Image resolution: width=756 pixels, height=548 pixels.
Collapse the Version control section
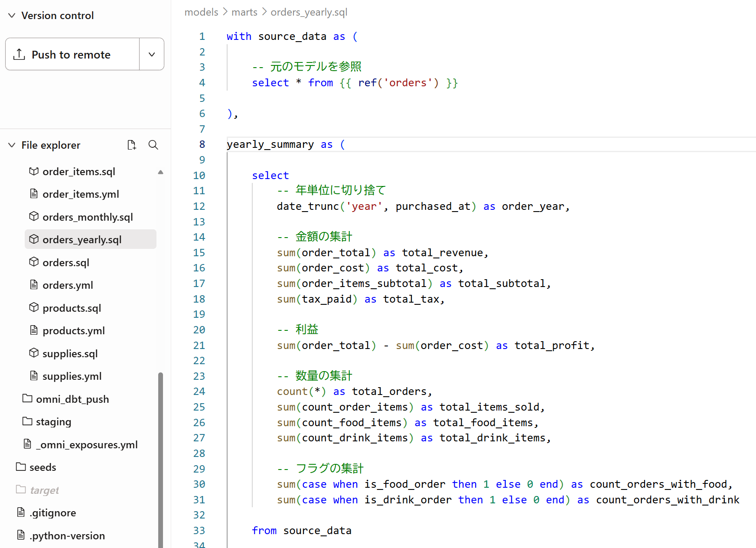tap(12, 16)
